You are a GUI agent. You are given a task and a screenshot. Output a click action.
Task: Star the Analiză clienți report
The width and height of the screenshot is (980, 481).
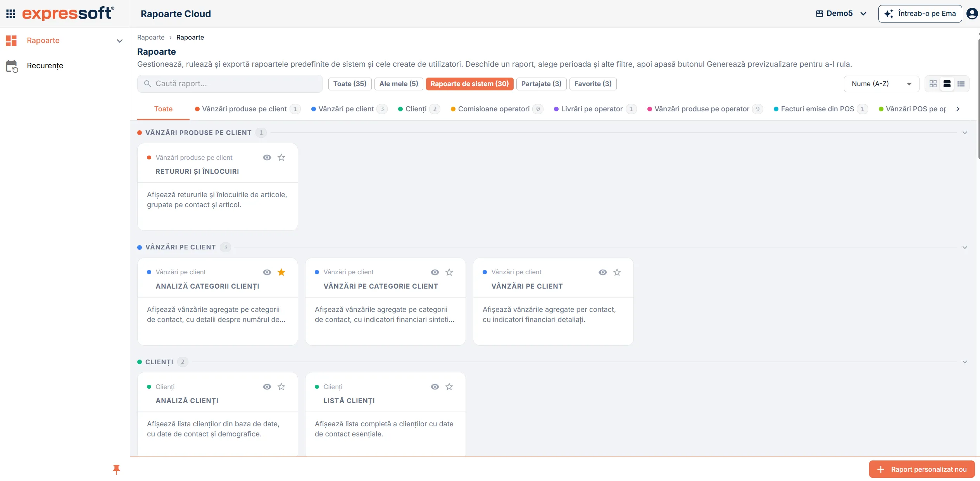point(281,387)
